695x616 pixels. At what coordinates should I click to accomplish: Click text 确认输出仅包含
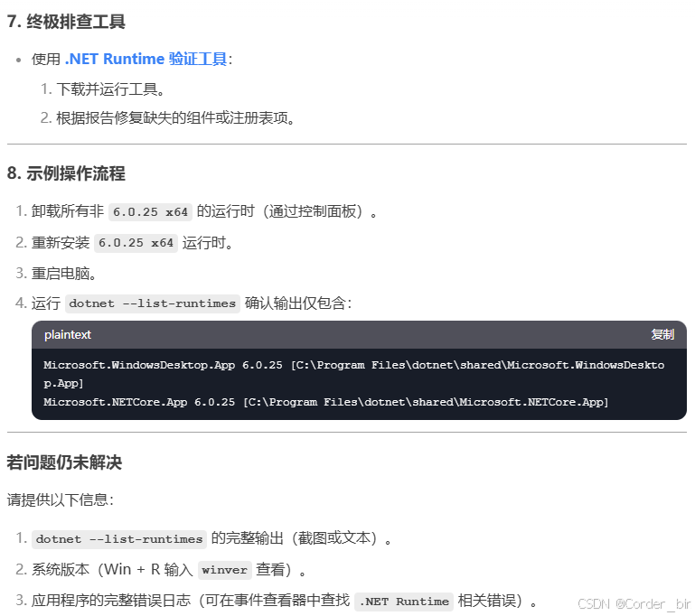pos(298,303)
